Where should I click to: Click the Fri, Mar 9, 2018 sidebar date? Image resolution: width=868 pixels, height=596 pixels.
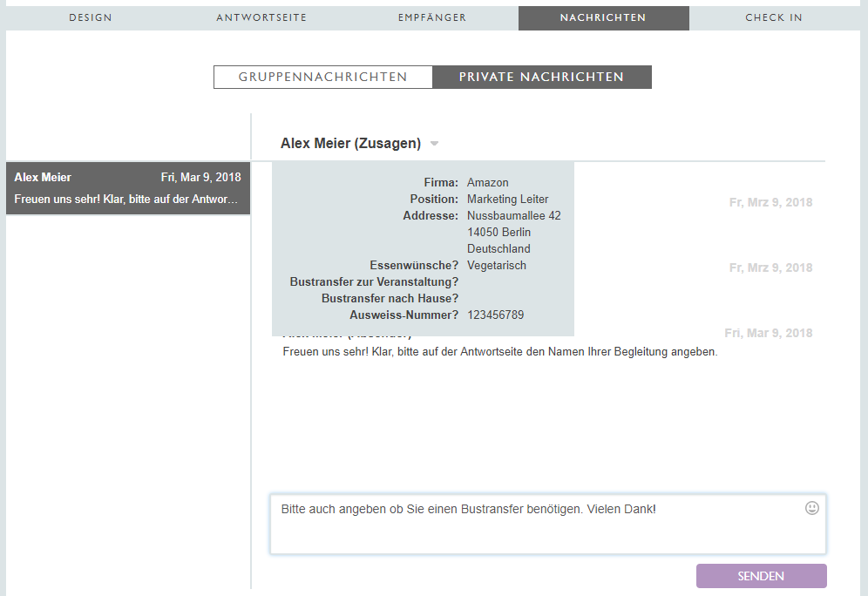coord(201,178)
